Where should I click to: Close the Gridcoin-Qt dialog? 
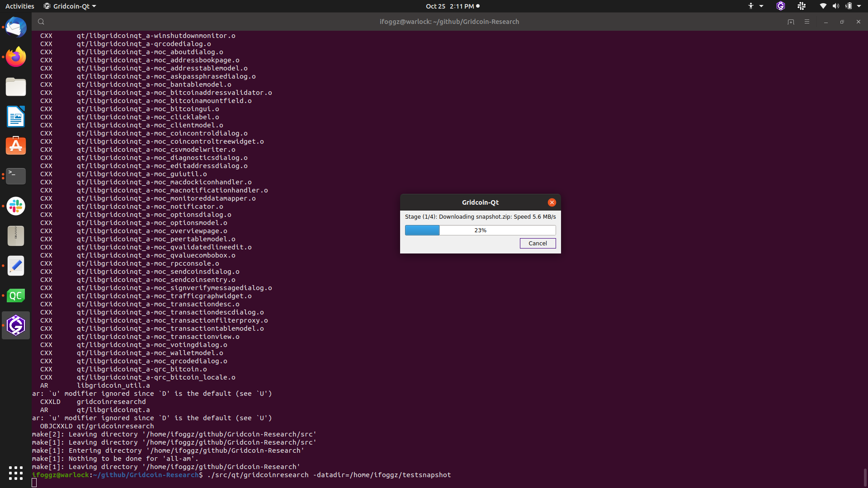coord(552,202)
